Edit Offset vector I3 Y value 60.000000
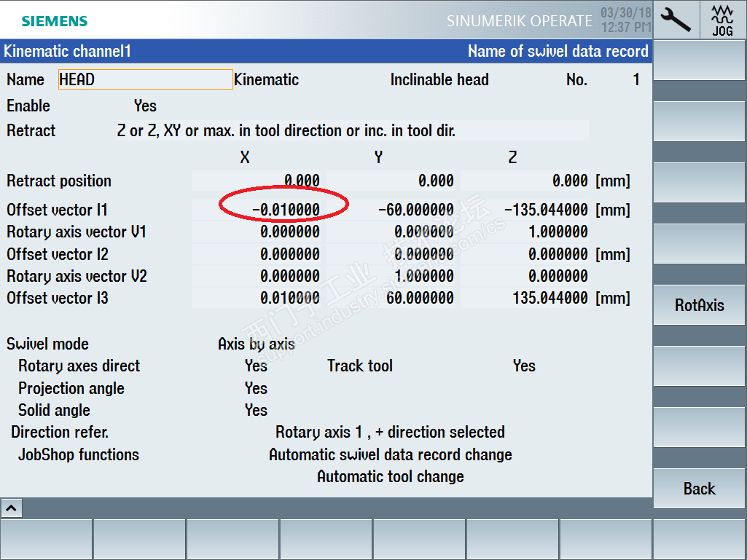The width and height of the screenshot is (747, 560). click(390, 298)
